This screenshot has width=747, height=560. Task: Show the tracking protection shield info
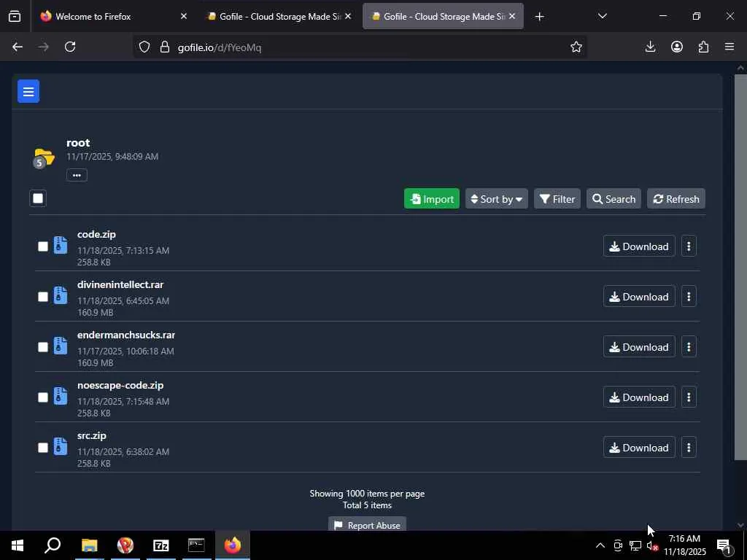[x=144, y=47]
